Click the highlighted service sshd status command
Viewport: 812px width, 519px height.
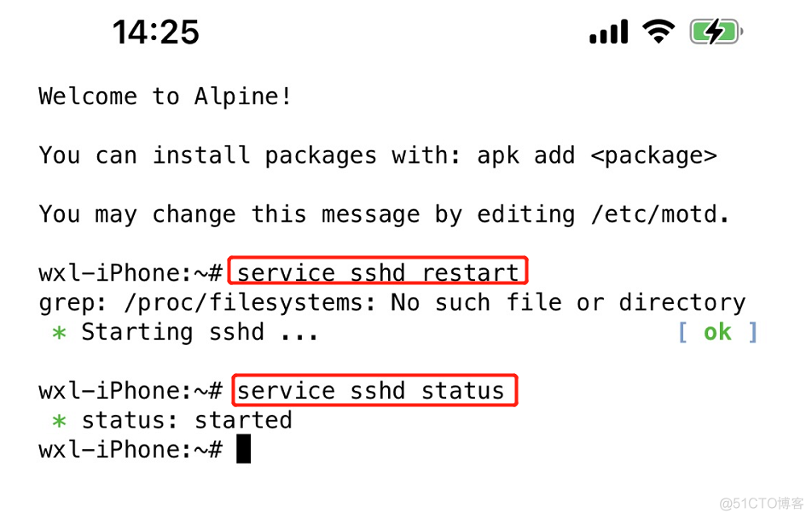374,390
